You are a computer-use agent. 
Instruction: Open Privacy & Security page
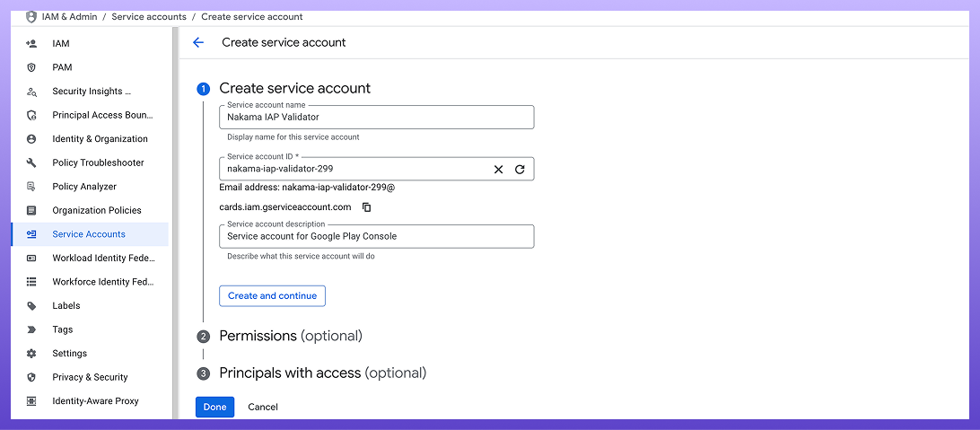[90, 377]
